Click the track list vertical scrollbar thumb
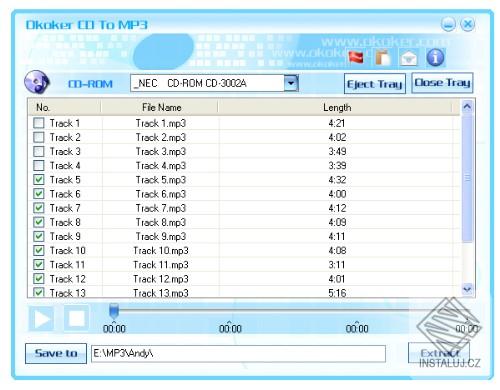 [x=467, y=178]
